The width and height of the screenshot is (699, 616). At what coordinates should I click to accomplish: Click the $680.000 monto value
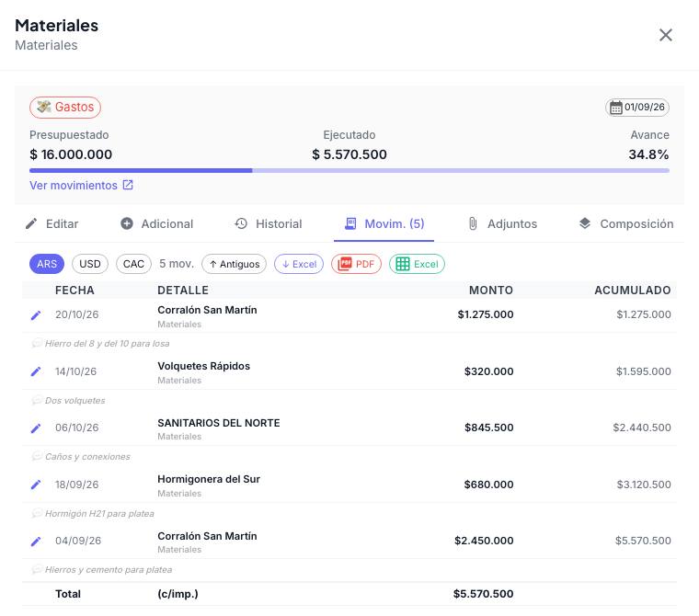click(488, 485)
